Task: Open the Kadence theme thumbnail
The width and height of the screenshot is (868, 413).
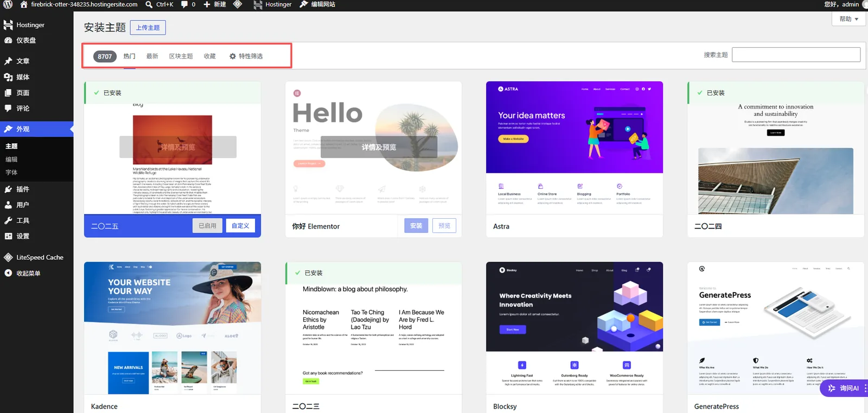Action: [173, 328]
